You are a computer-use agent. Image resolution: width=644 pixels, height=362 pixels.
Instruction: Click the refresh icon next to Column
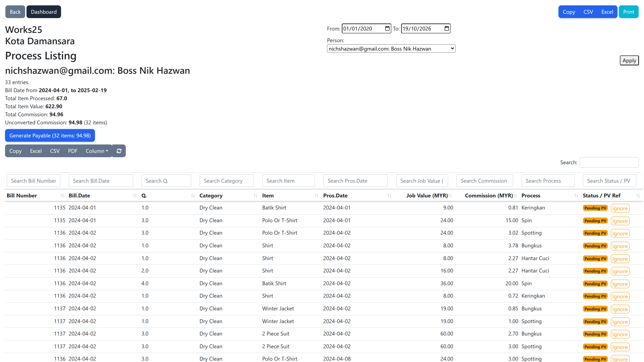click(x=119, y=151)
